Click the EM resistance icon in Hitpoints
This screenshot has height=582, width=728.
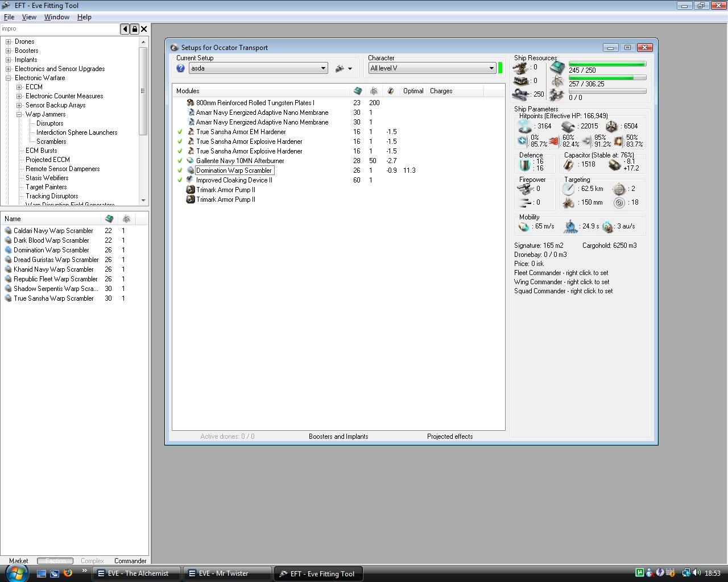coord(523,140)
